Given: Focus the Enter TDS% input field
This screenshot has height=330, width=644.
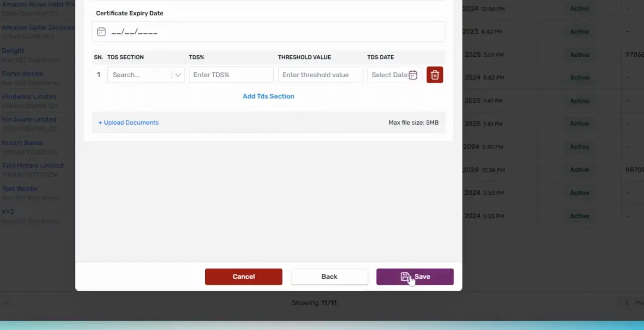Looking at the screenshot, I should pyautogui.click(x=231, y=75).
